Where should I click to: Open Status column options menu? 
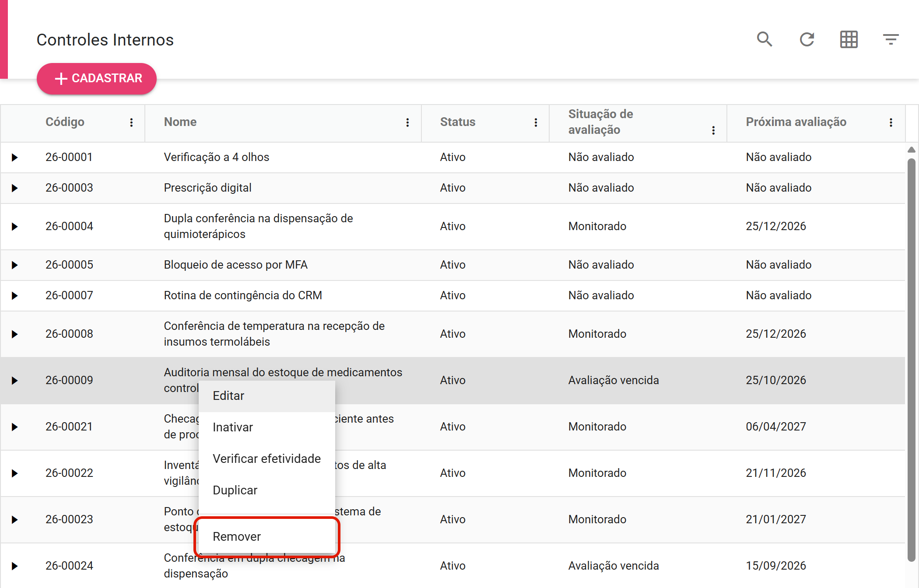click(x=536, y=122)
